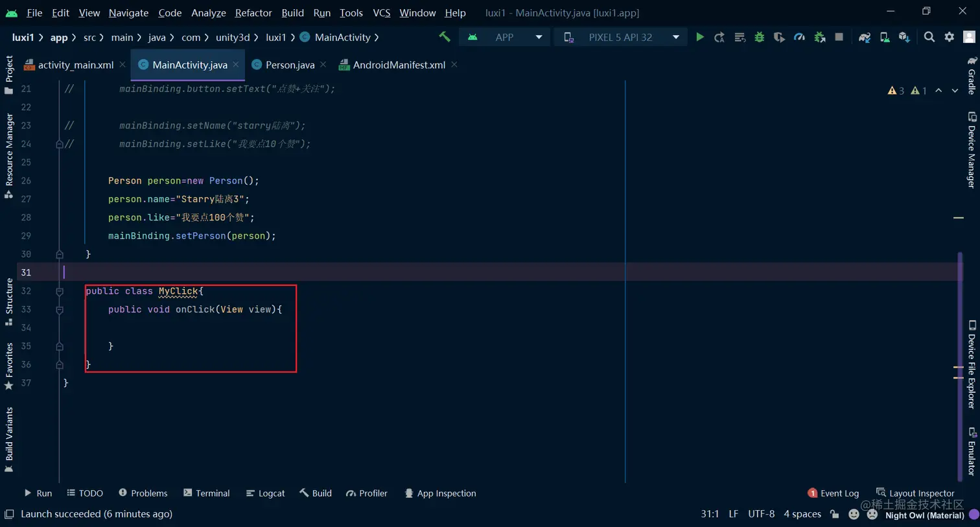The width and height of the screenshot is (980, 527).
Task: Click the editor vertical scrollbar
Action: point(960,366)
